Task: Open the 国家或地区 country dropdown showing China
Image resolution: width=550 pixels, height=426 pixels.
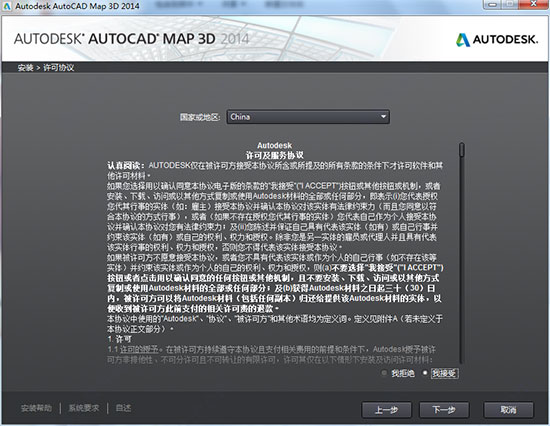Action: coord(308,117)
